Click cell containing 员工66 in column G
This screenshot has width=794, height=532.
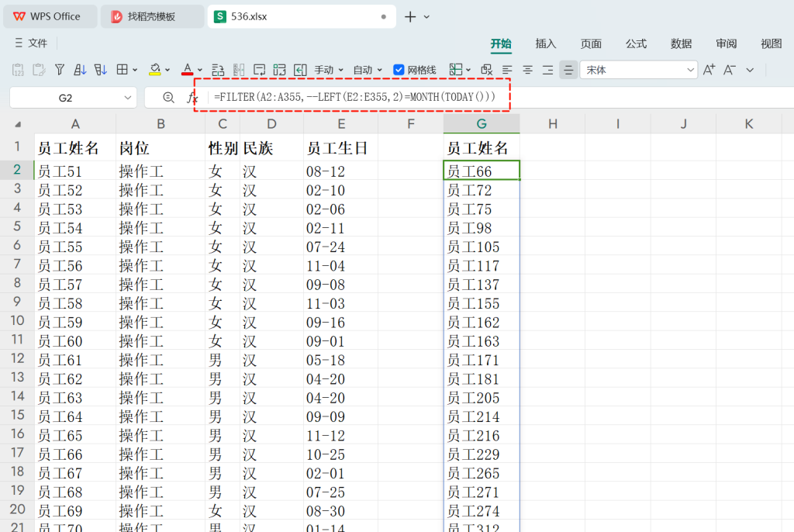click(x=482, y=171)
